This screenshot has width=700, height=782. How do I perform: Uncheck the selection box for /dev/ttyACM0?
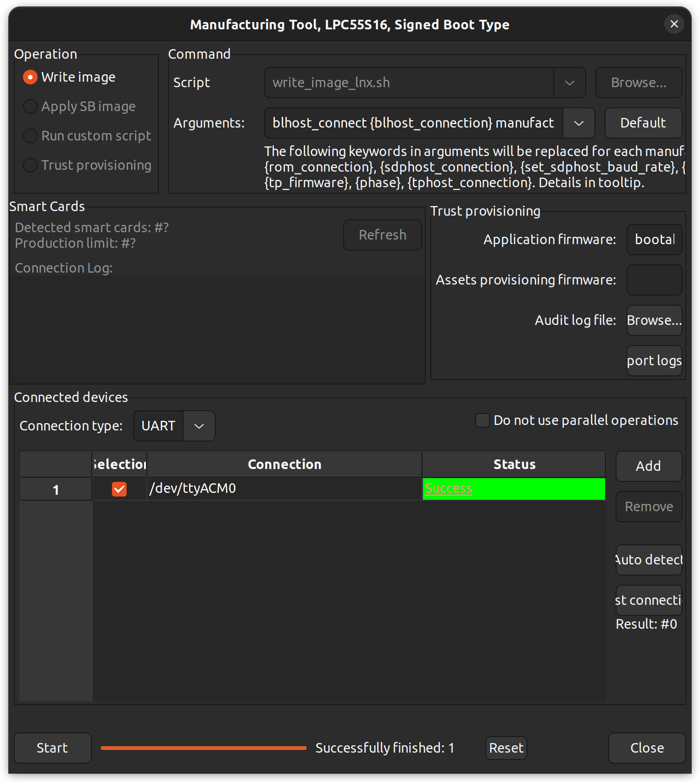[x=119, y=489]
